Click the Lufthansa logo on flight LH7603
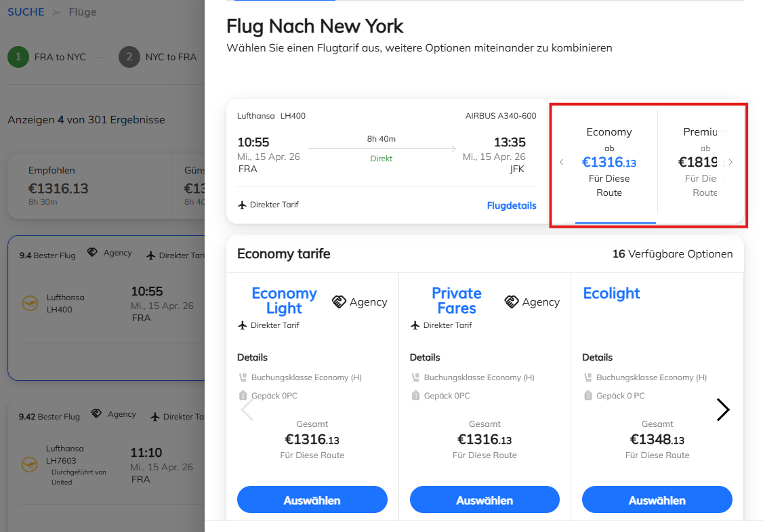This screenshot has width=763, height=532. point(29,464)
